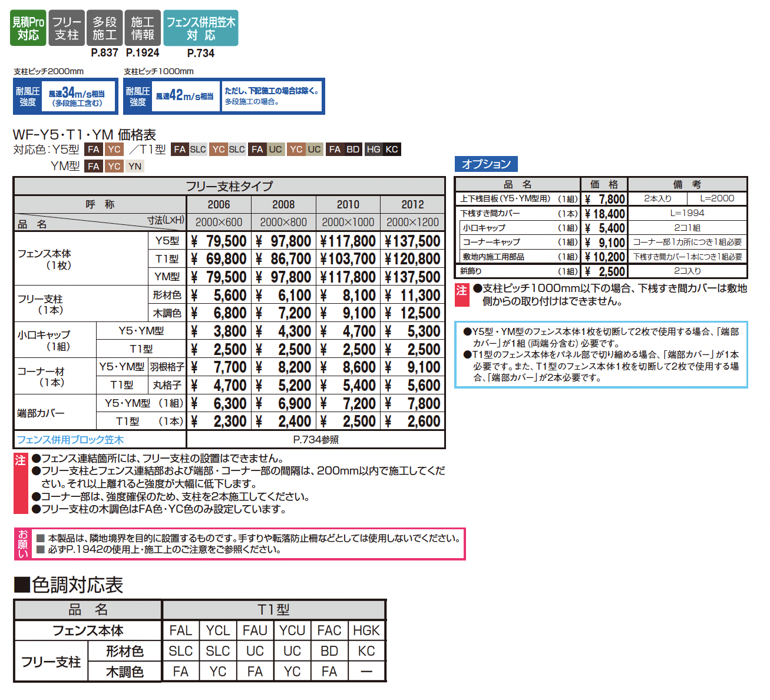Image resolution: width=770 pixels, height=700 pixels.
Task: Click the pink お願い notice icon
Action: coord(23,543)
